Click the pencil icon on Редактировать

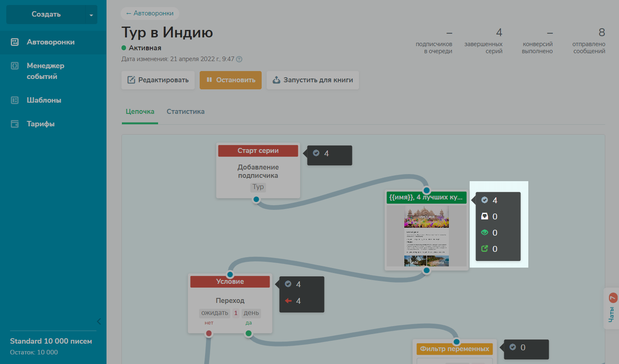click(131, 80)
